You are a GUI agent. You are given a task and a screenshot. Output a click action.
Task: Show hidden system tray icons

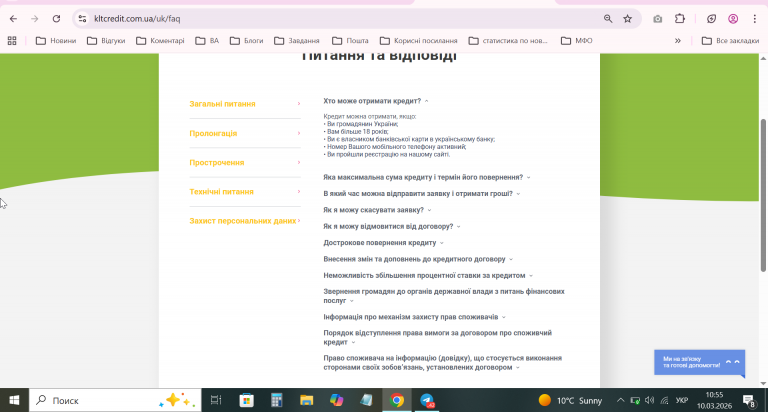click(x=621, y=400)
